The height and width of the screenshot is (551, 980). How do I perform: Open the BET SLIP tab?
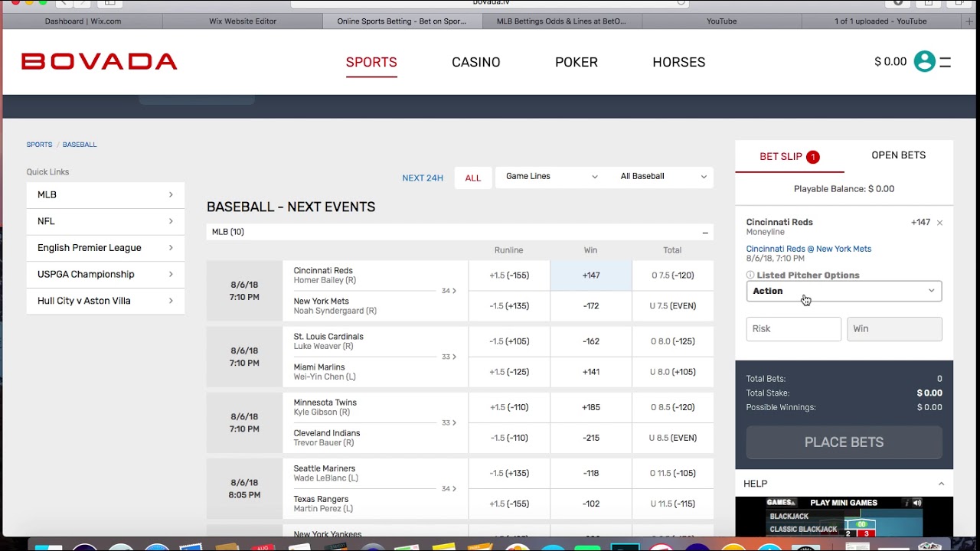[x=789, y=156]
